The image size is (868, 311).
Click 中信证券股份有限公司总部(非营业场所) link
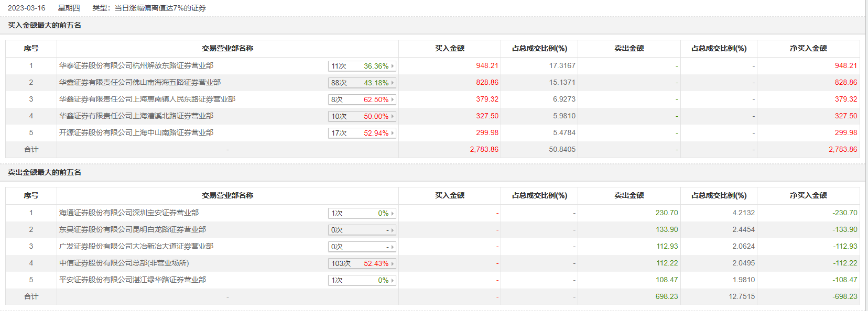[124, 263]
